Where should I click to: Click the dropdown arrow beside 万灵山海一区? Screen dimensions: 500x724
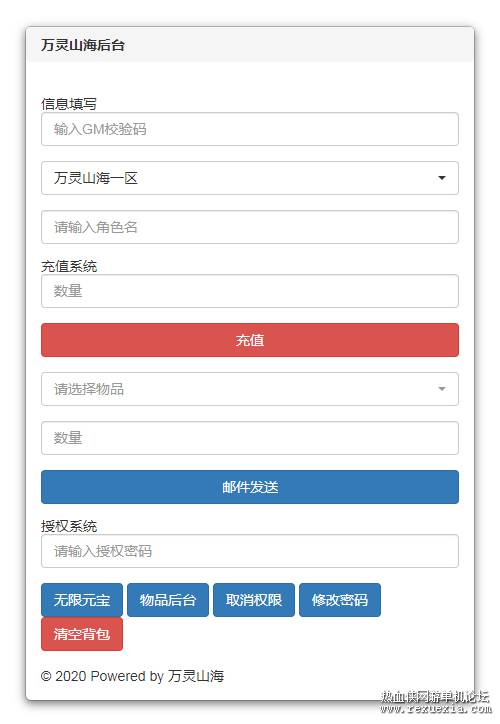(442, 178)
